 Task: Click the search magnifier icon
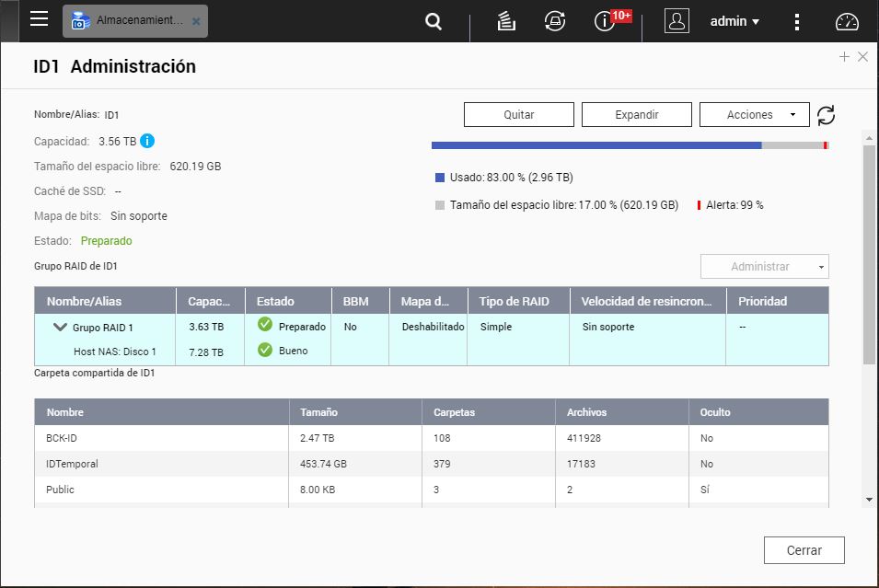pos(434,21)
